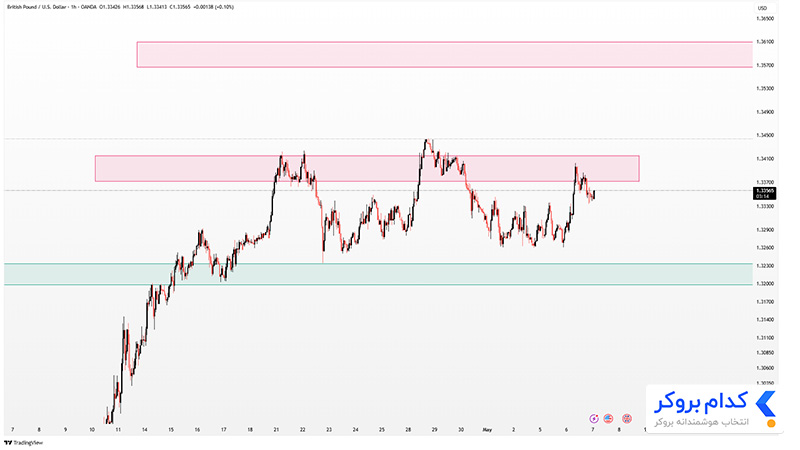The height and width of the screenshot is (450, 800).
Task: Select the middle pink supply zone rectangle
Action: coord(367,168)
